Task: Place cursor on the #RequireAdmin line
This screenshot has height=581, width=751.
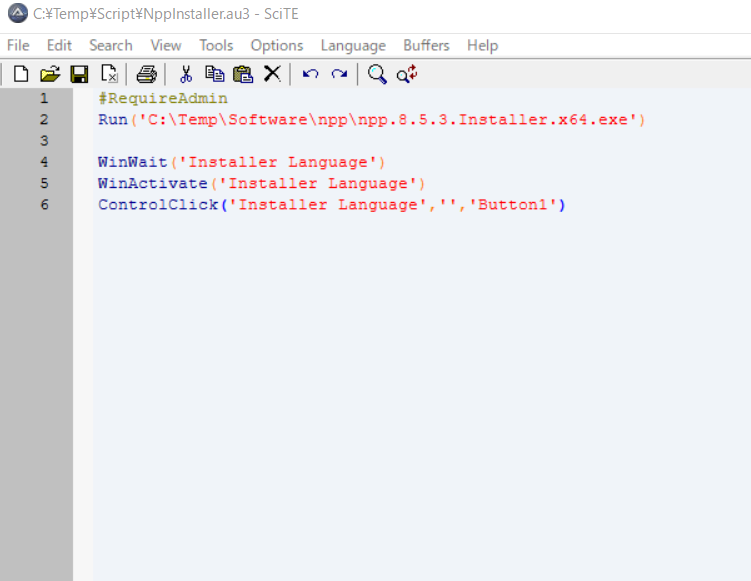Action: click(163, 99)
